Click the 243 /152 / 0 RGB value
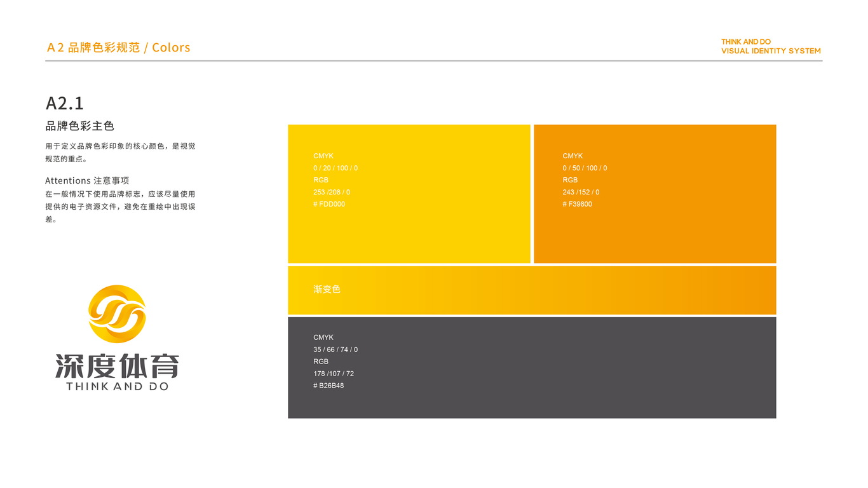 pos(581,192)
